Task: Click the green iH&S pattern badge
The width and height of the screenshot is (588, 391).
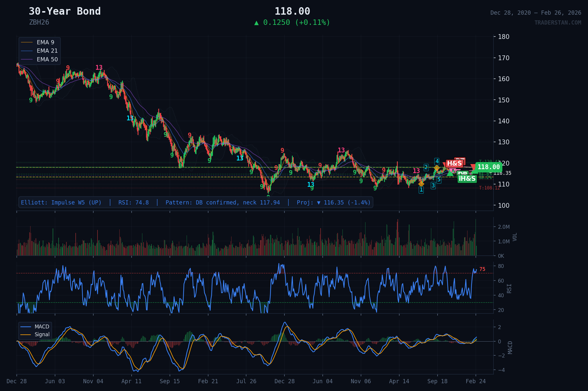Action: point(467,179)
